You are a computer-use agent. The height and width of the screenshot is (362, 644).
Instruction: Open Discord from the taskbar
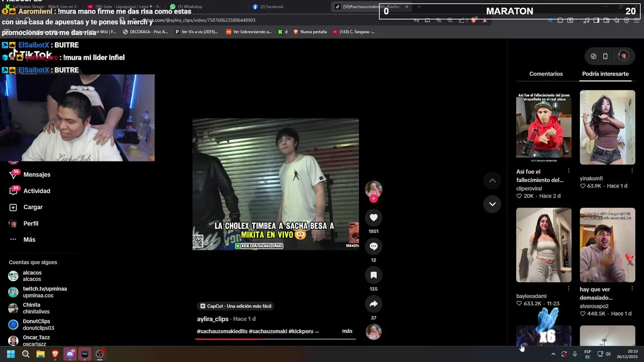click(x=70, y=354)
